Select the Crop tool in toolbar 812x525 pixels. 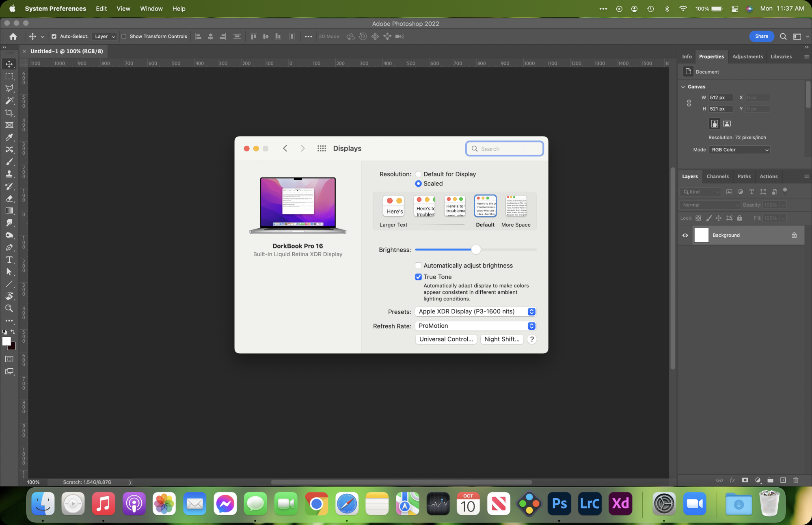(x=9, y=113)
